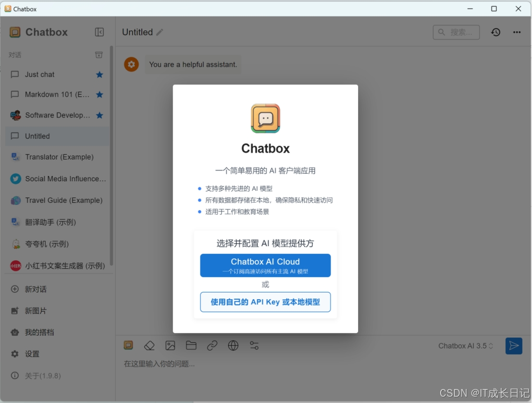Click the sidebar conversation list scrollbar
This screenshot has width=532, height=403.
(x=111, y=156)
